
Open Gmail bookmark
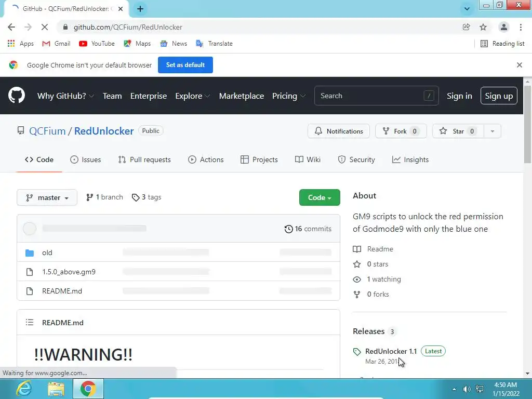(56, 44)
